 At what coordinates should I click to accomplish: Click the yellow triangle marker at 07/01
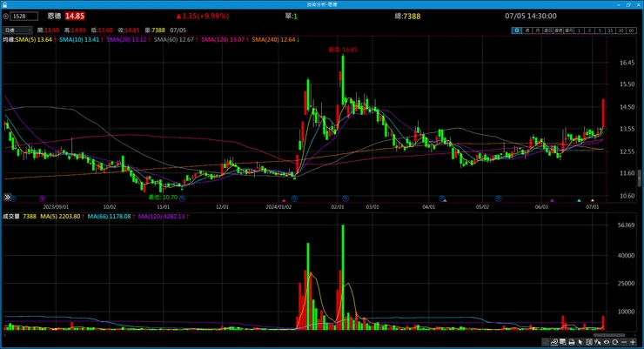[593, 200]
